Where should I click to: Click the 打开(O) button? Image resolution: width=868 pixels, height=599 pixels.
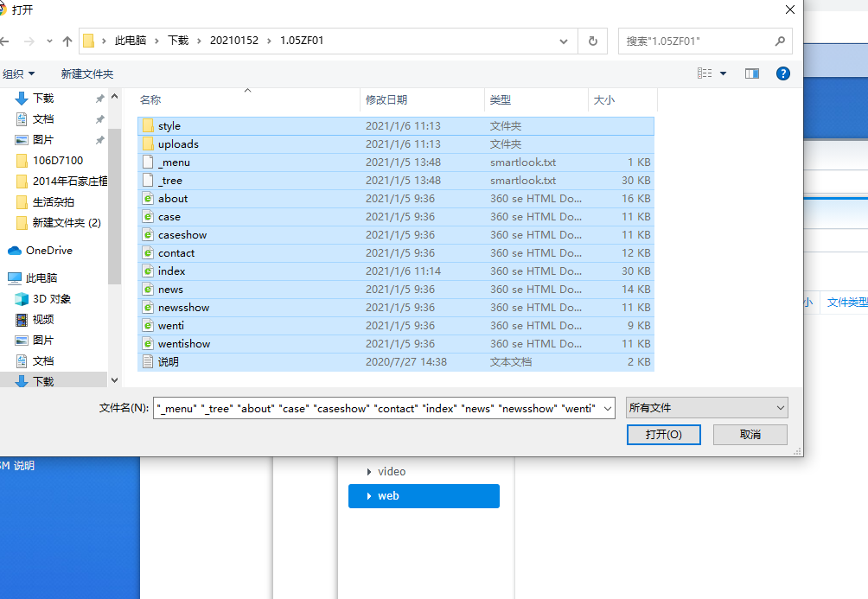point(663,435)
